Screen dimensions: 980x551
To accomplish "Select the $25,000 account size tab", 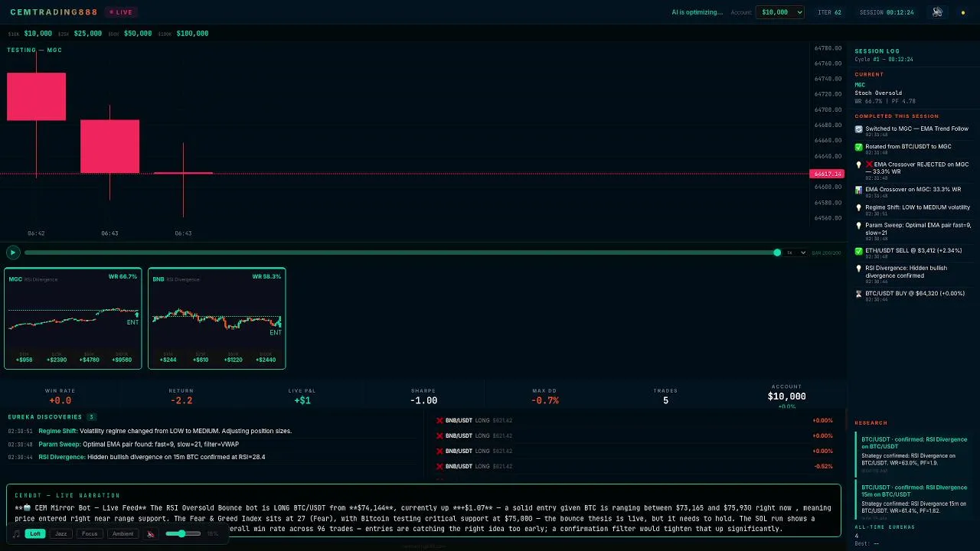I will point(88,34).
